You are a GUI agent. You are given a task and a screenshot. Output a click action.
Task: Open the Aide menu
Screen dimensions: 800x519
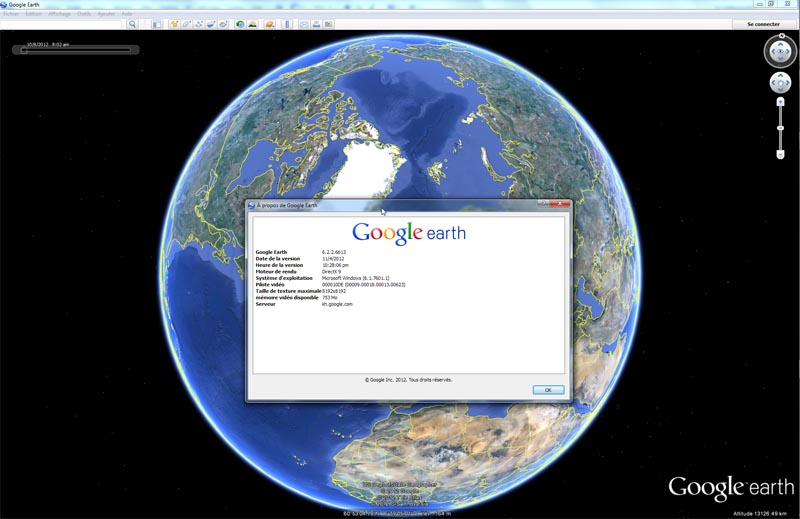click(x=127, y=14)
